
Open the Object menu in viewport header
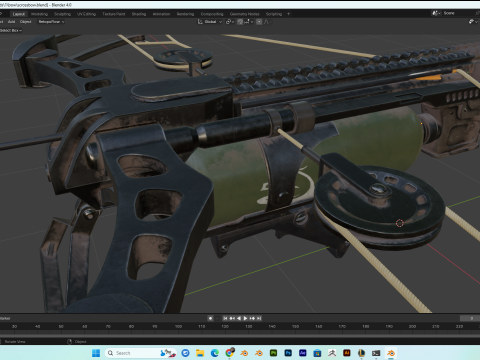tap(26, 22)
